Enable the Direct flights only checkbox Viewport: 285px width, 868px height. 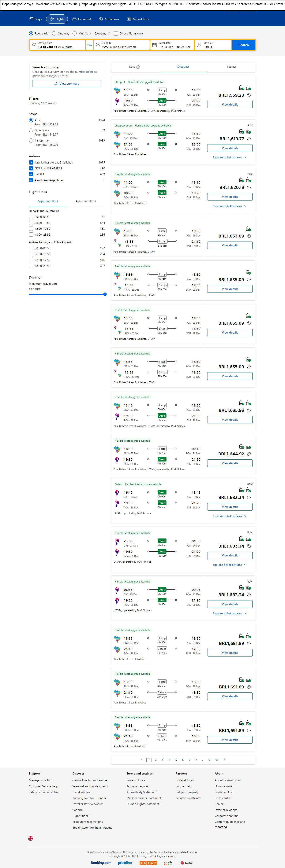116,34
